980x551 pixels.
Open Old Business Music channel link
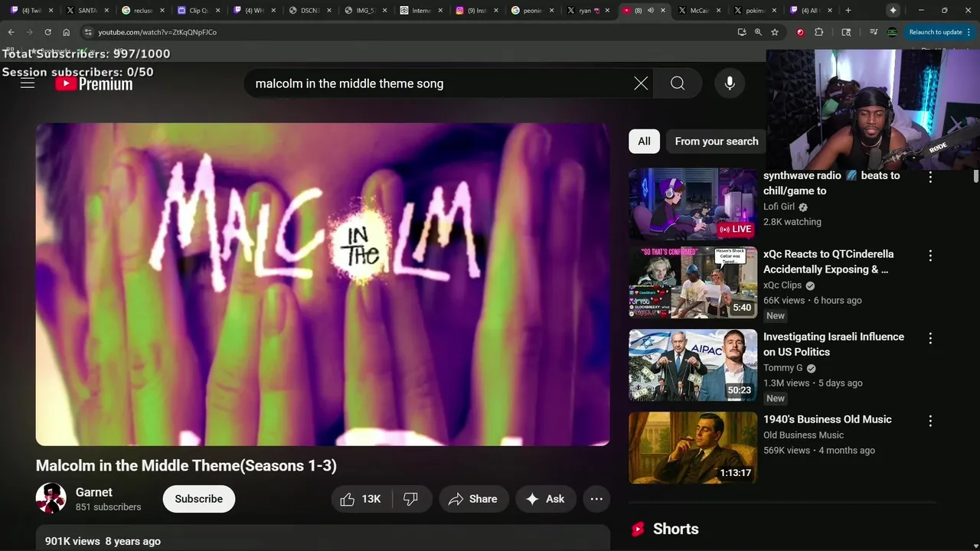(x=803, y=435)
